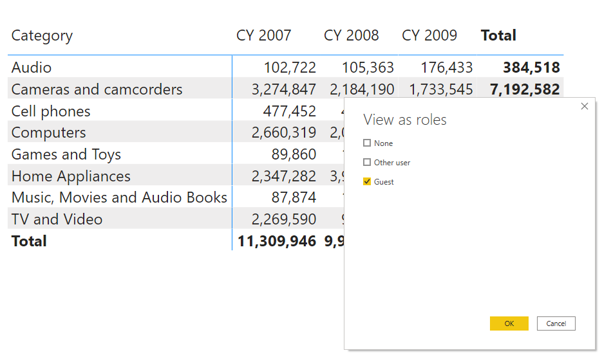Click the Audio 2008 value 105,363
The width and height of the screenshot is (602, 364).
click(x=368, y=68)
